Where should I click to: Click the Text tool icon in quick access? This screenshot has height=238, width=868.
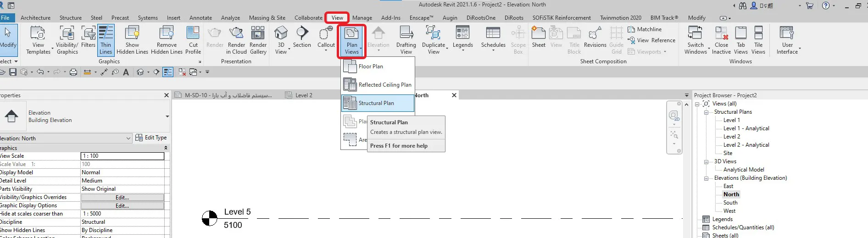click(126, 72)
